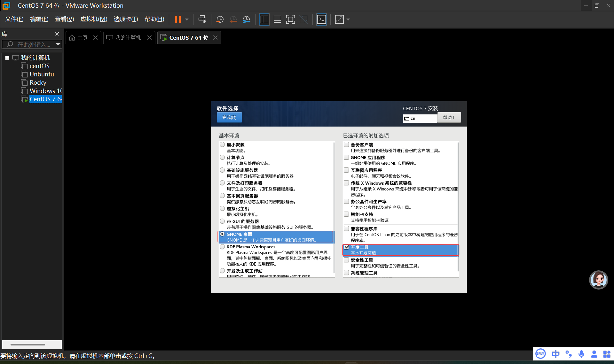Check the 安全性工具 checkbox
The width and height of the screenshot is (614, 364).
click(x=346, y=260)
